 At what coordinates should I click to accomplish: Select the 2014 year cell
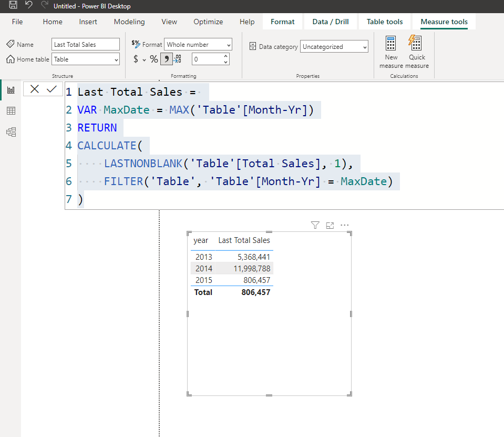click(x=204, y=269)
